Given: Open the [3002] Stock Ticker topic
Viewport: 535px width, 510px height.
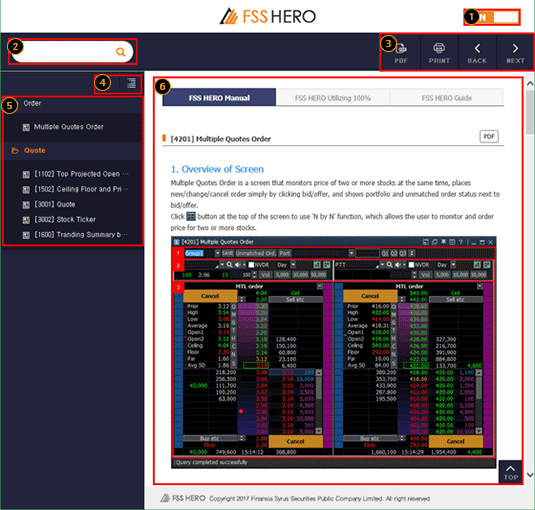Looking at the screenshot, I should pyautogui.click(x=59, y=219).
